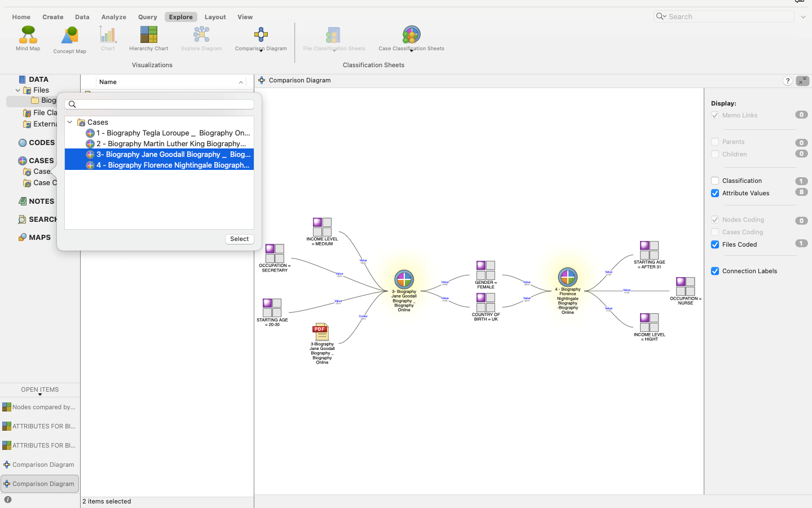
Task: Toggle the Parents display checkbox
Action: (x=715, y=142)
